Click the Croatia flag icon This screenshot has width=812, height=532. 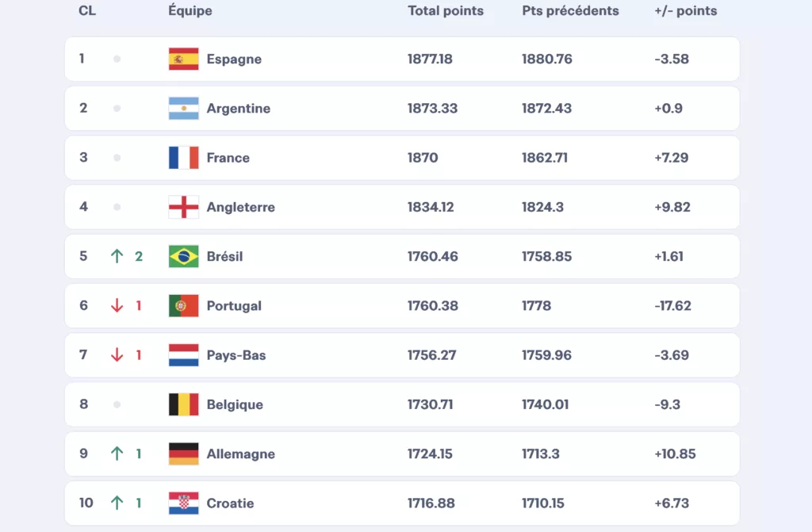pyautogui.click(x=183, y=503)
